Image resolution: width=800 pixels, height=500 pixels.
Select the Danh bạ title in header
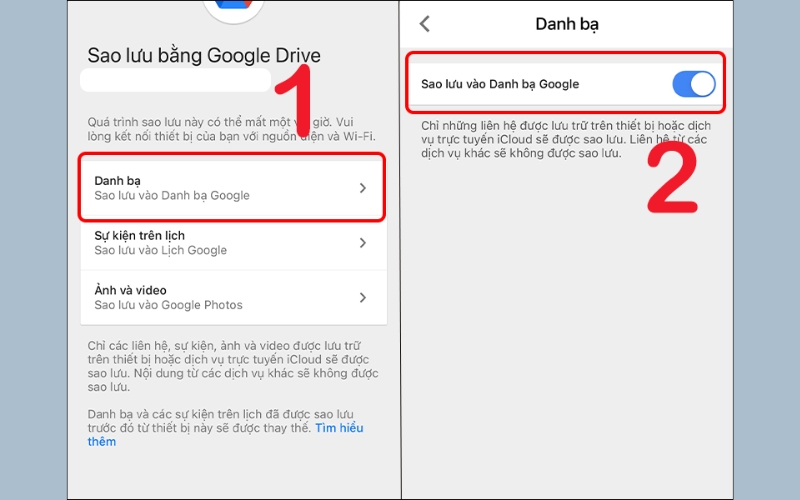point(567,24)
